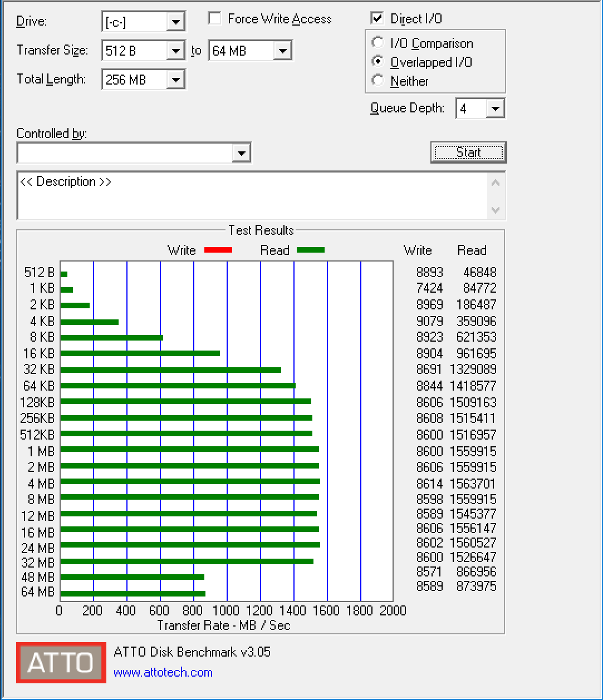Open the Queue Depth dropdown
Image resolution: width=603 pixels, height=700 pixels.
pos(495,109)
